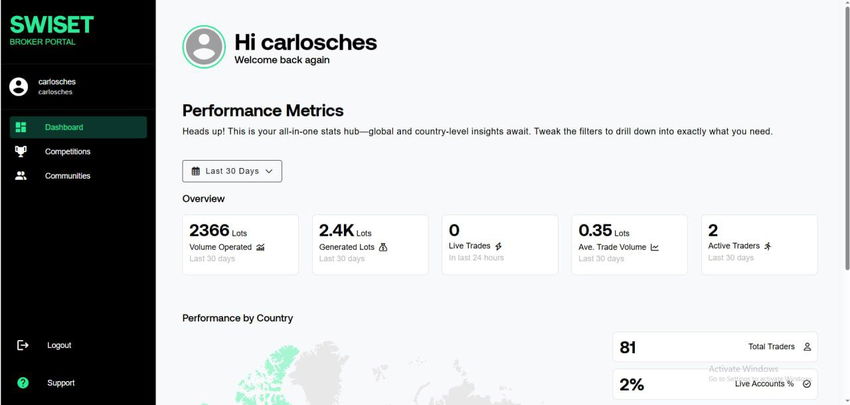Screen dimensions: 850x405
Task: Click the SWISET Broker Portal logo
Action: 52,29
